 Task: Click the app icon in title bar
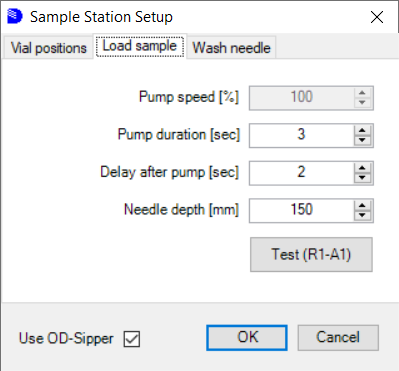click(15, 16)
